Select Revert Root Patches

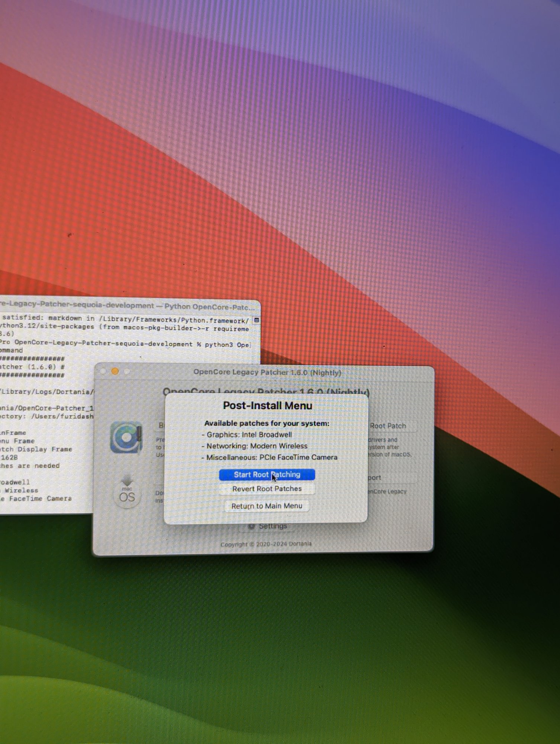pyautogui.click(x=267, y=489)
